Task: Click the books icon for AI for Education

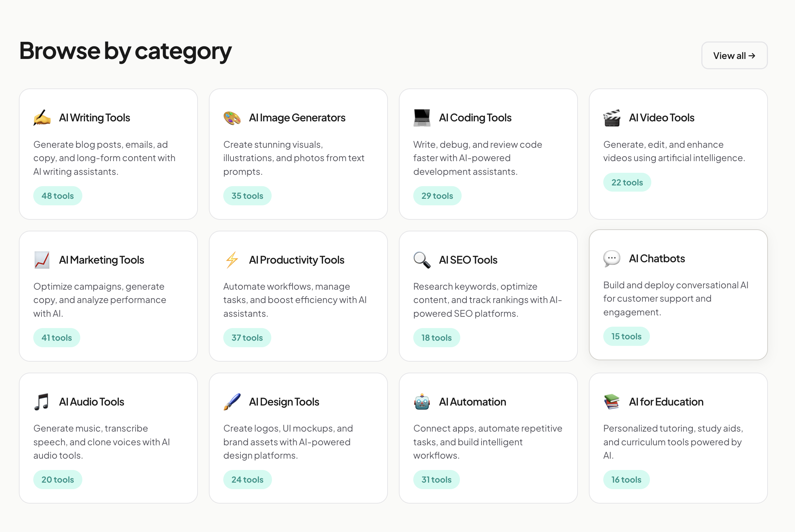Action: (x=612, y=401)
